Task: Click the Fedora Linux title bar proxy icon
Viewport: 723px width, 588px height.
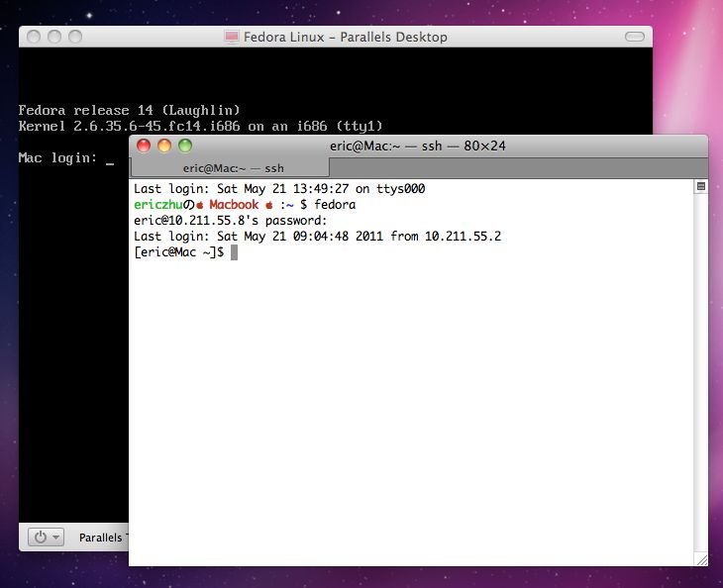Action: coord(232,37)
